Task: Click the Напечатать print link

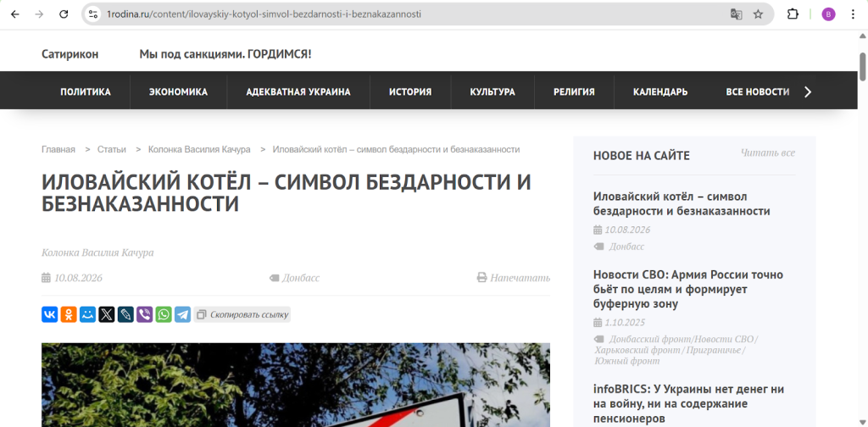Action: [514, 278]
